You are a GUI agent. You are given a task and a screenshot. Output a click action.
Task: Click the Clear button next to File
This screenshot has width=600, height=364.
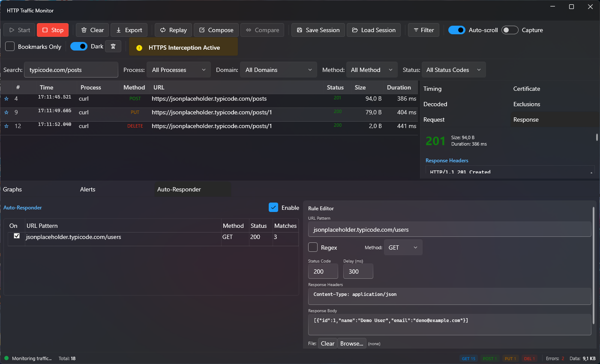[327, 343]
